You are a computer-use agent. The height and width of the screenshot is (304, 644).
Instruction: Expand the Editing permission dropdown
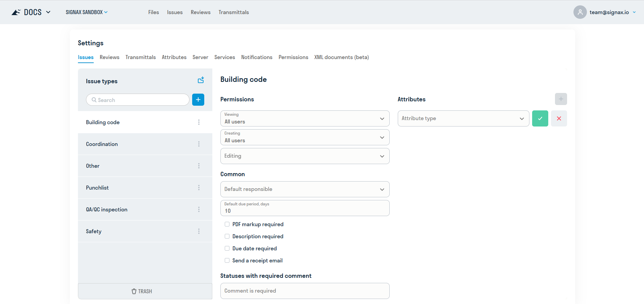coord(305,156)
